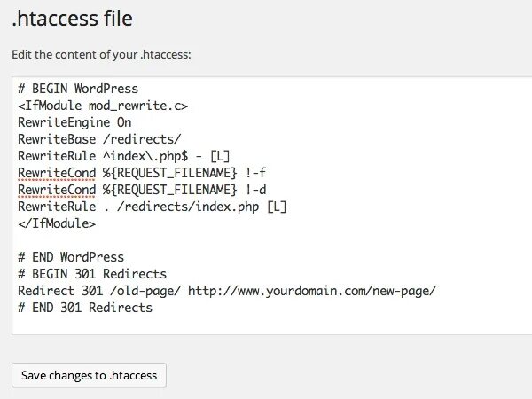
Task: Place cursor on the closing </IfModule> tag
Action: pyautogui.click(x=57, y=223)
